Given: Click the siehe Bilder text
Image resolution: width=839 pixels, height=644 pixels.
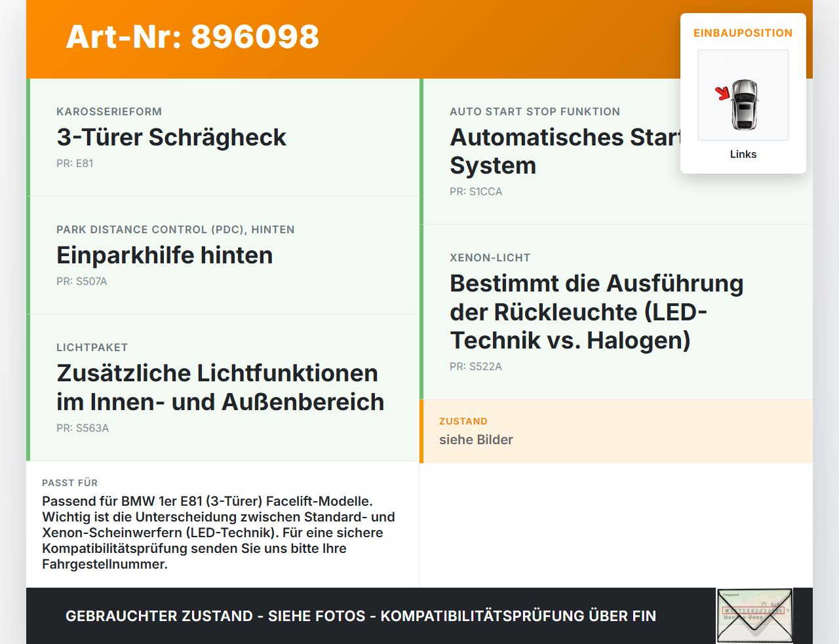Looking at the screenshot, I should coord(476,440).
